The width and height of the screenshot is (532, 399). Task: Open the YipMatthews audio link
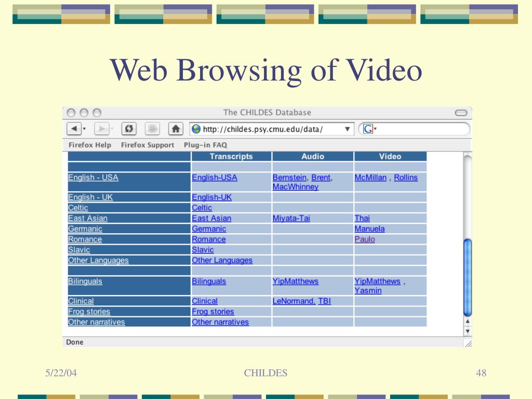pos(296,281)
